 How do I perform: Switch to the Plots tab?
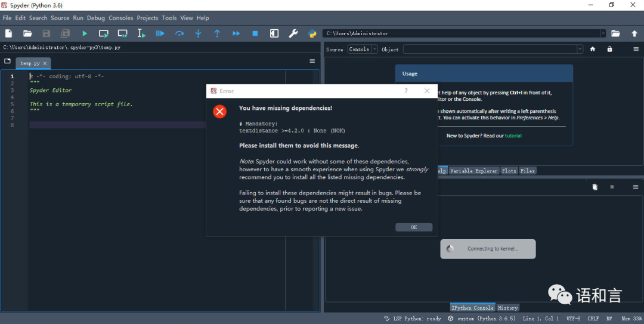point(509,171)
